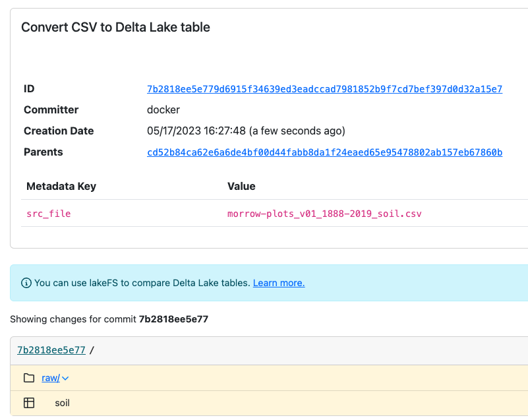Screen dimensions: 528x420
Task: Open parent commit link cd52b84ca62e…
Action: click(x=324, y=152)
